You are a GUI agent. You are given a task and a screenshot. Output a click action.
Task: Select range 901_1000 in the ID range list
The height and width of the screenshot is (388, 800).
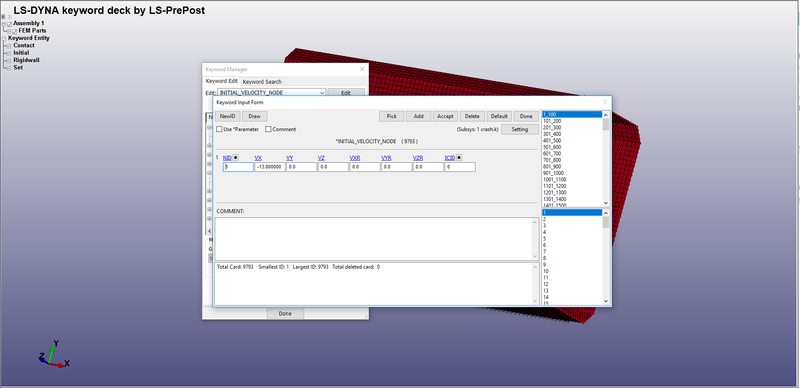pos(572,173)
